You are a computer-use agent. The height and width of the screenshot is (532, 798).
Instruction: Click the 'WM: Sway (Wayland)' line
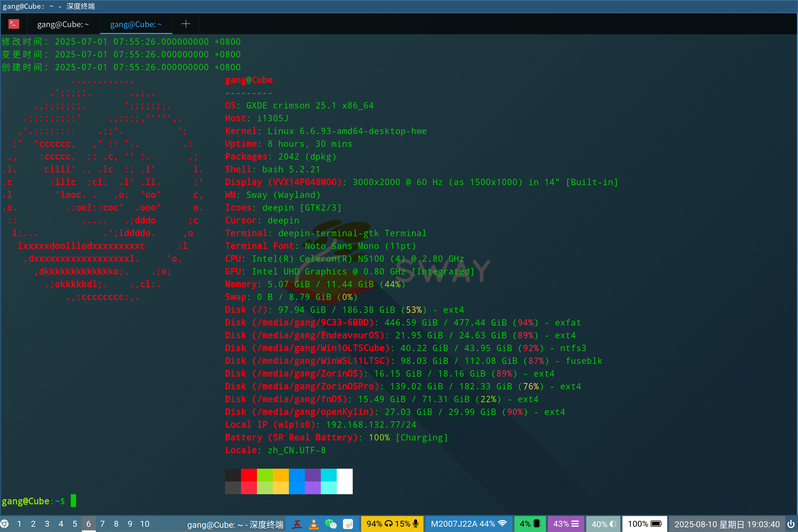(x=272, y=195)
